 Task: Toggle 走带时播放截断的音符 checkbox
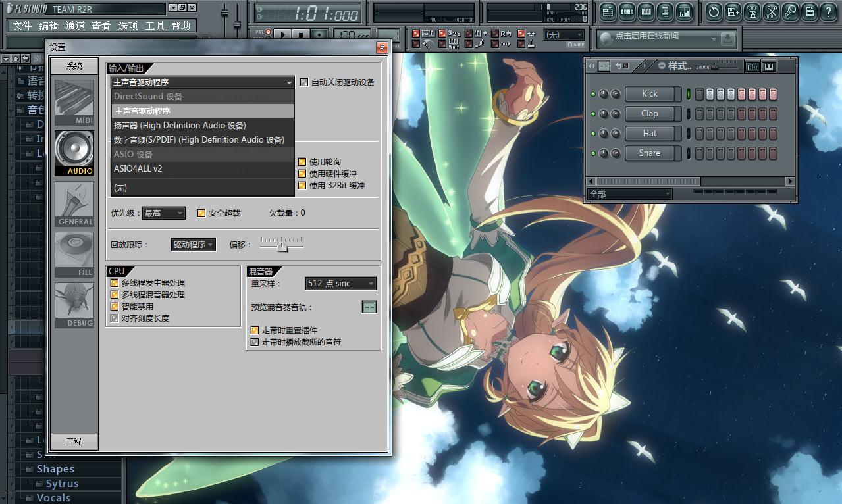click(x=255, y=342)
